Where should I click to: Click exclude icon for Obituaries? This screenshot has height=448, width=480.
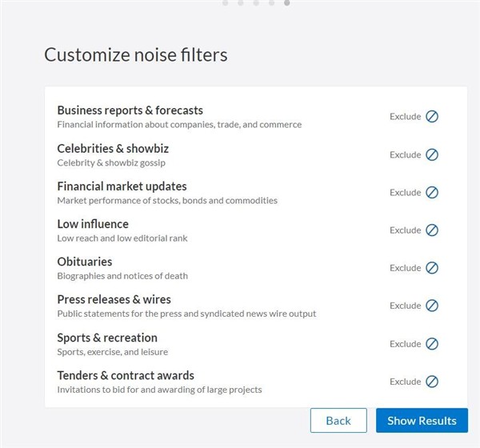(x=432, y=268)
